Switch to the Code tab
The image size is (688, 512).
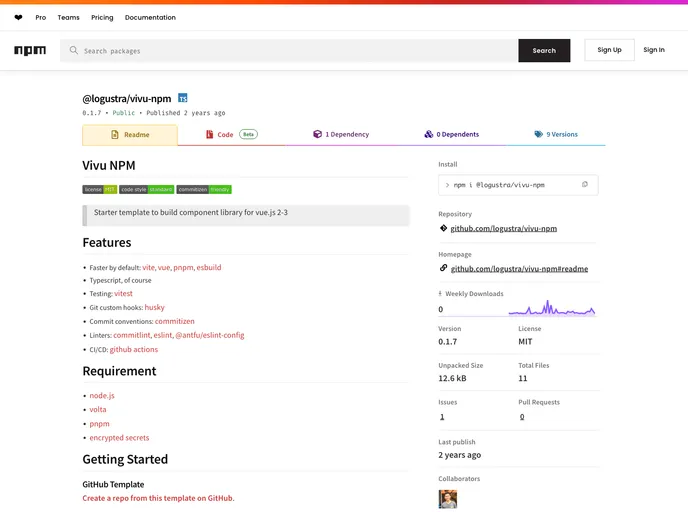pyautogui.click(x=232, y=135)
